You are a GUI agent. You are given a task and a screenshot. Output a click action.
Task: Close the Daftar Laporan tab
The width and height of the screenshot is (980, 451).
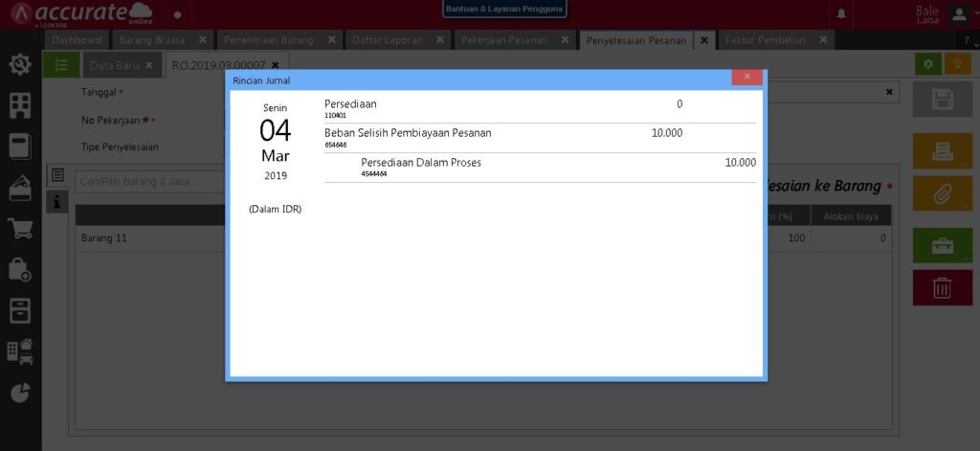(x=440, y=40)
